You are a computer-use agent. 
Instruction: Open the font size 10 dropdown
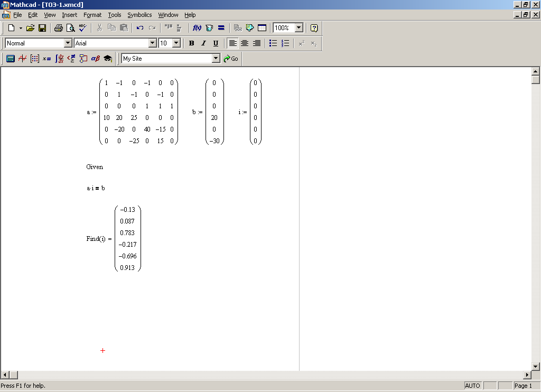(x=176, y=43)
